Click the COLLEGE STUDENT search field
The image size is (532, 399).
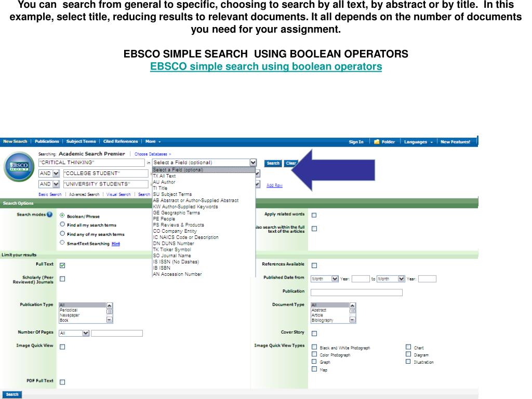coord(106,174)
